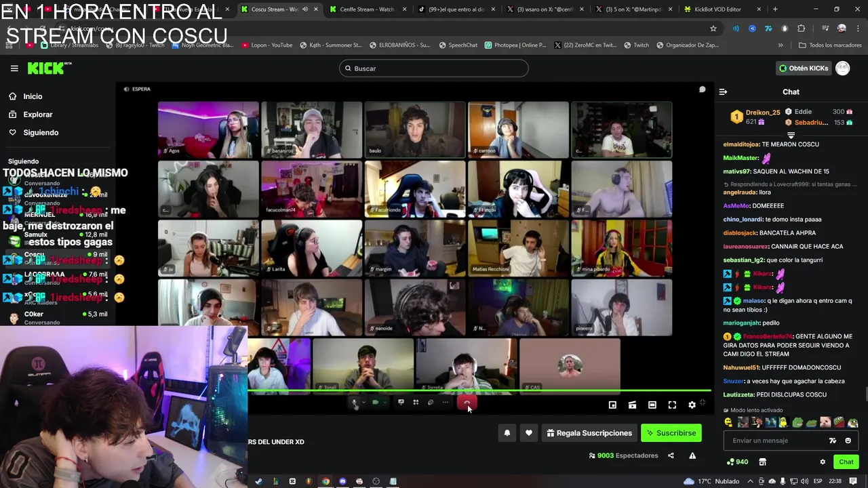Image resolution: width=868 pixels, height=488 pixels.
Task: Collapse the chat panel with arrow icon
Action: point(723,91)
